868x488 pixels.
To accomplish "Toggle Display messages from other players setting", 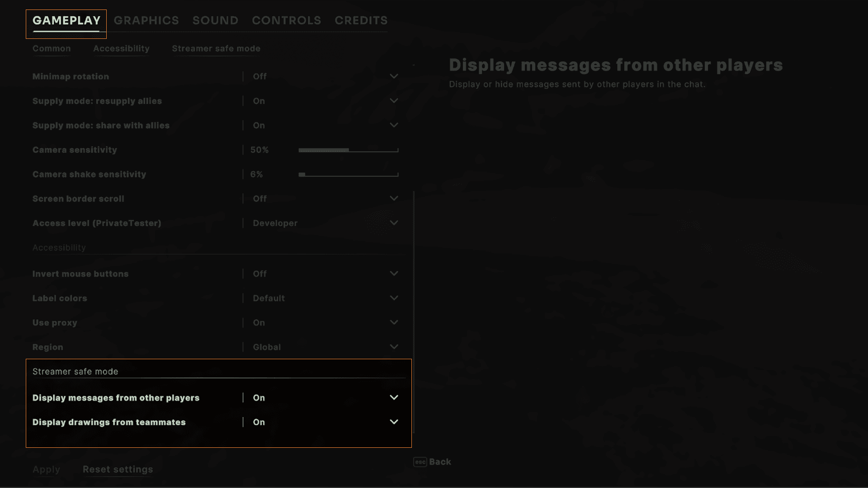I will click(x=394, y=398).
